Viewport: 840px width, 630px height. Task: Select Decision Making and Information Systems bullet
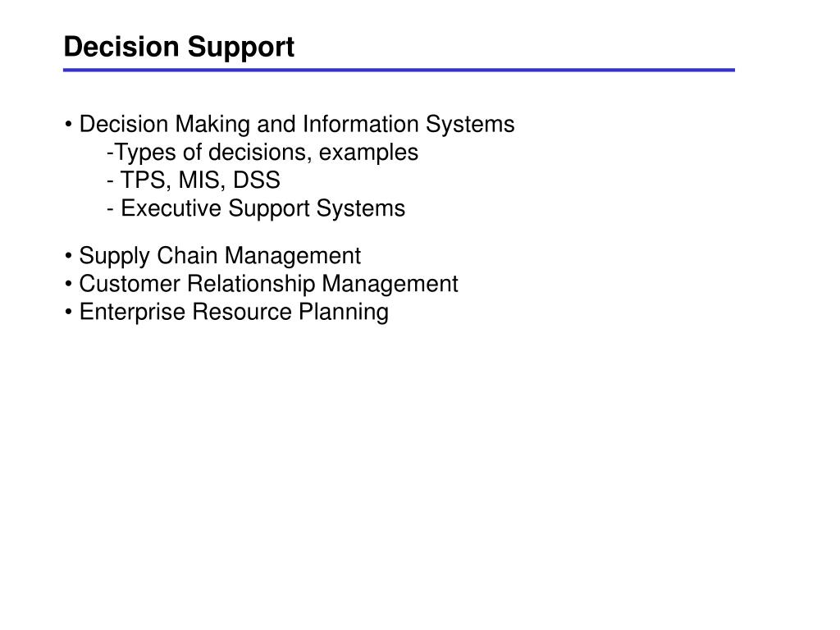point(290,125)
